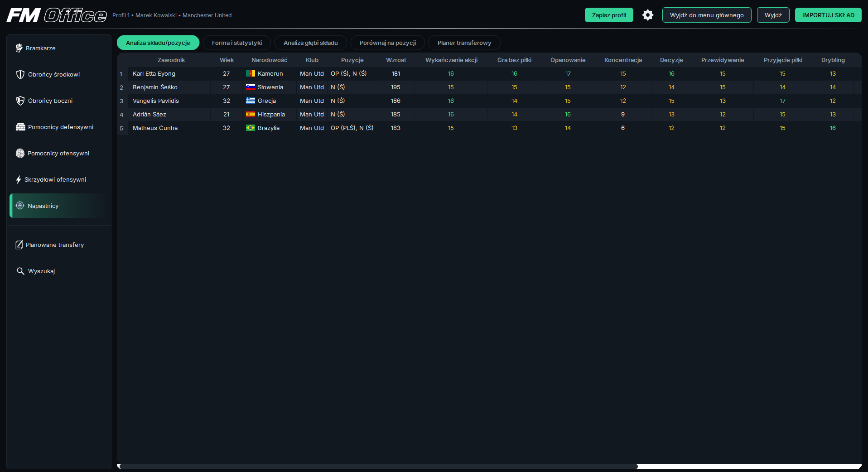Image resolution: width=868 pixels, height=472 pixels.
Task: Sort by Drybling column header
Action: tap(833, 60)
